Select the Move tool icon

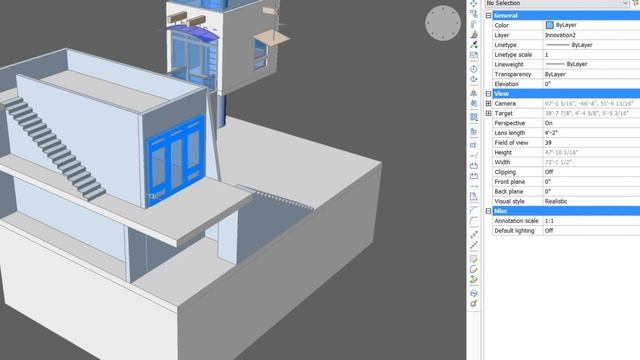coord(473,3)
